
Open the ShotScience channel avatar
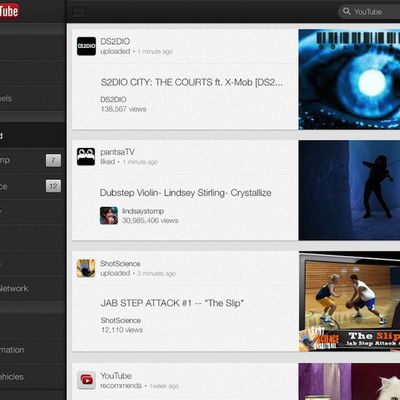click(x=86, y=268)
